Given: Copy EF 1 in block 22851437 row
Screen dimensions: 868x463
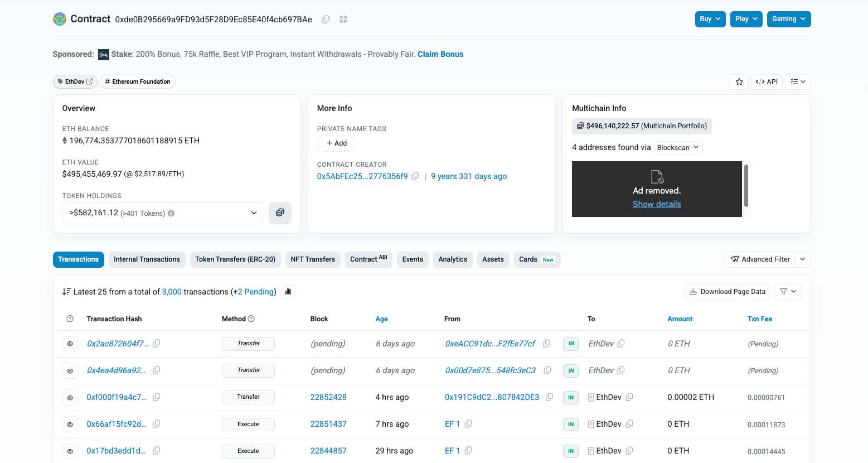Looking at the screenshot, I should 468,424.
